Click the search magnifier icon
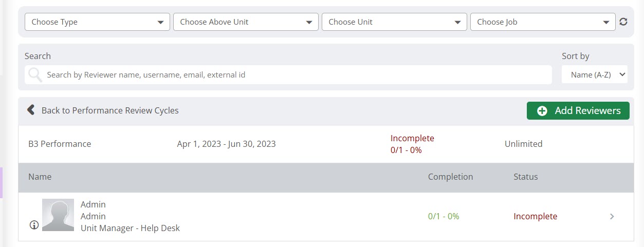Viewport: 644px width, 247px height. pos(35,75)
